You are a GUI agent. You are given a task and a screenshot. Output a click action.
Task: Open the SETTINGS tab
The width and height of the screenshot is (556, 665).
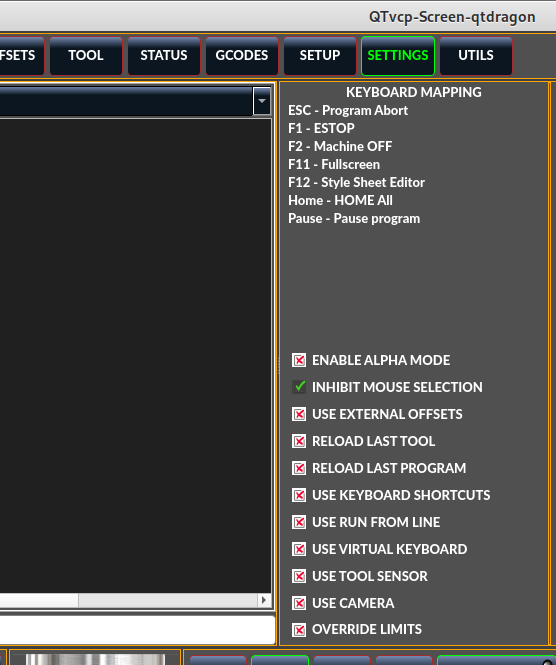coord(398,56)
